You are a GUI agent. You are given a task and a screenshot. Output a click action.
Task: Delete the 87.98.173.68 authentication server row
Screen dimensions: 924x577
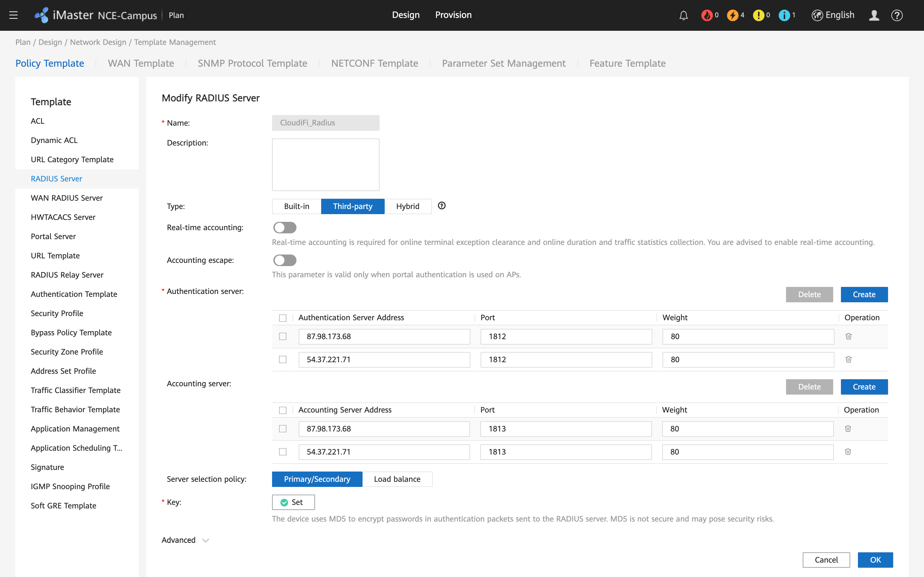(848, 336)
